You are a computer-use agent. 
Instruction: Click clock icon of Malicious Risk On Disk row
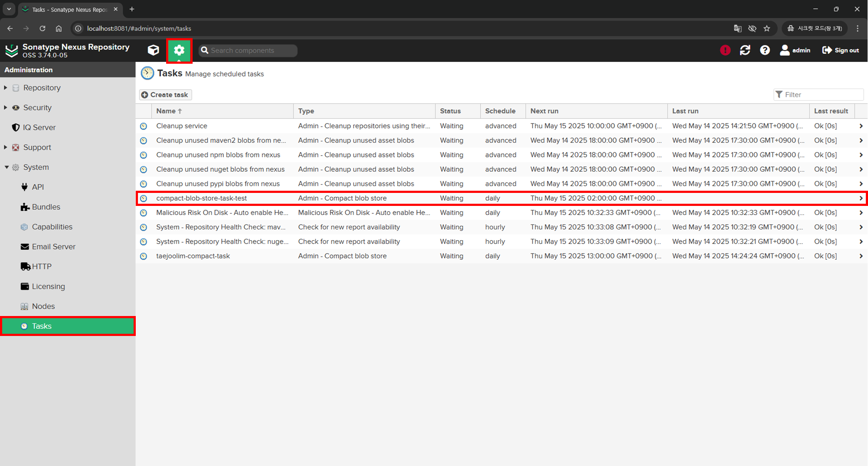144,213
